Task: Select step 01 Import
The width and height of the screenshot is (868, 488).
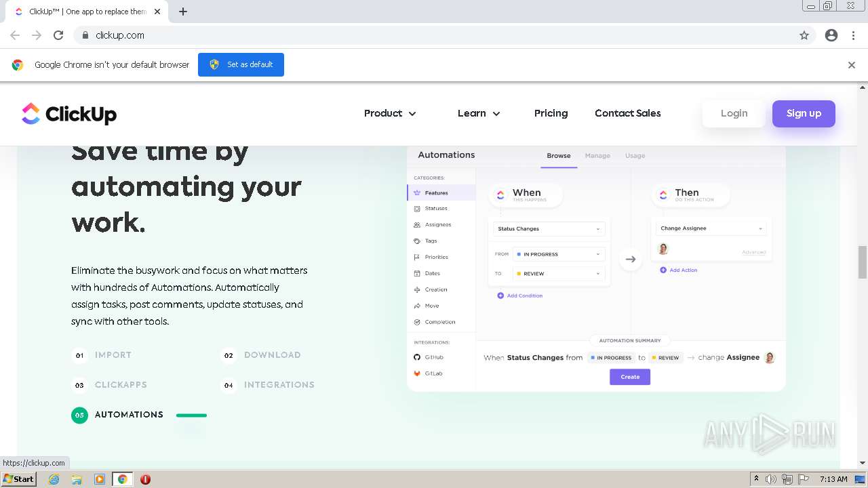Action: [102, 355]
